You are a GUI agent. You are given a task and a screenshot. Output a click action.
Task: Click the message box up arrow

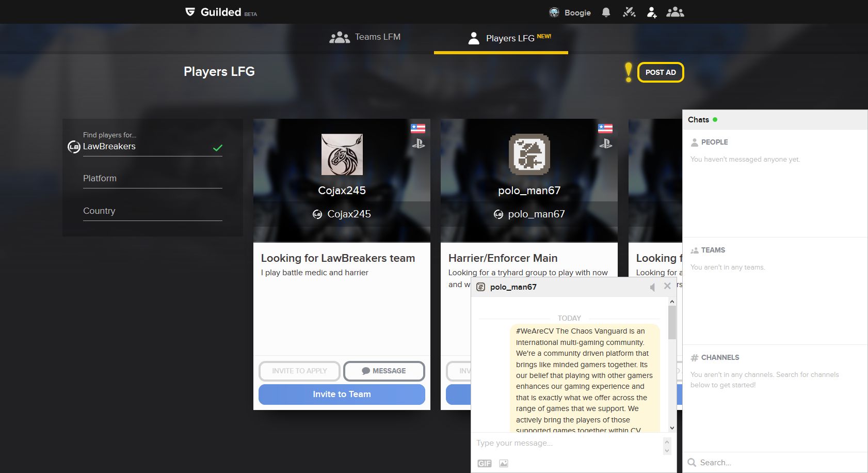[x=667, y=442]
